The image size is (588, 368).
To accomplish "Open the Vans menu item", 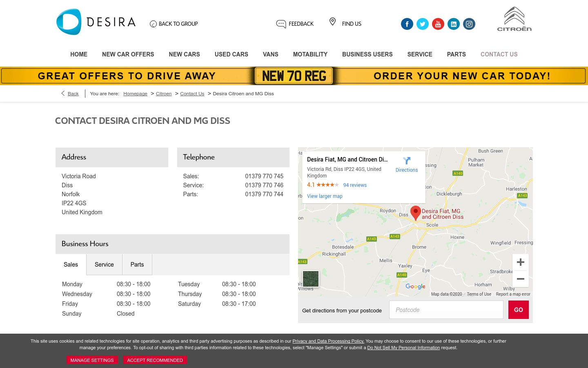I will [x=270, y=54].
